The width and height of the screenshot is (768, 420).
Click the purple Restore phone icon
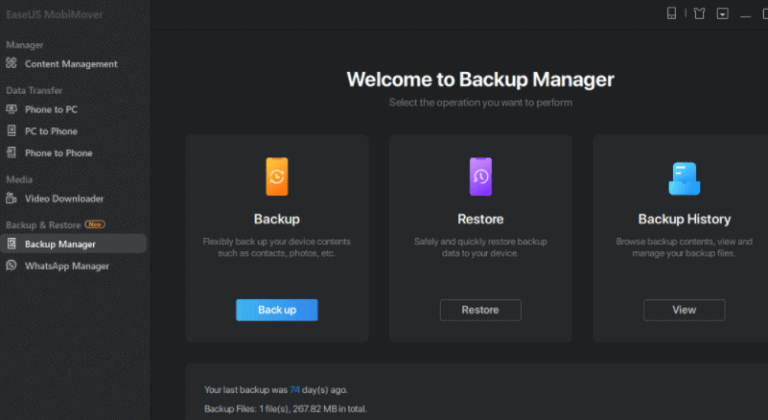480,176
